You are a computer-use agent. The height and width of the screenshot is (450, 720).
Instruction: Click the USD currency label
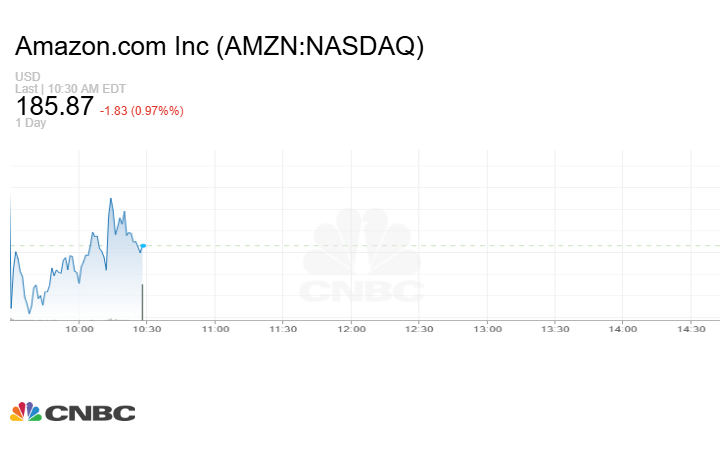tap(28, 77)
